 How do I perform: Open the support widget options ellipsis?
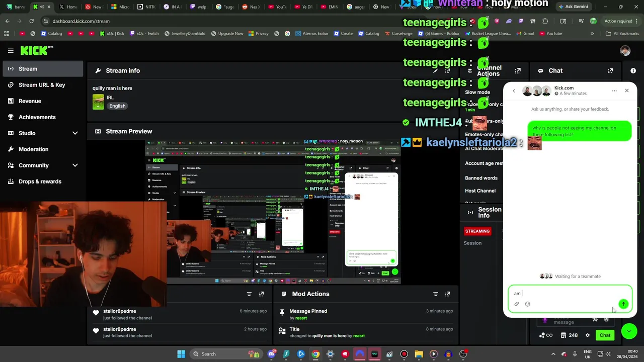coord(614,91)
